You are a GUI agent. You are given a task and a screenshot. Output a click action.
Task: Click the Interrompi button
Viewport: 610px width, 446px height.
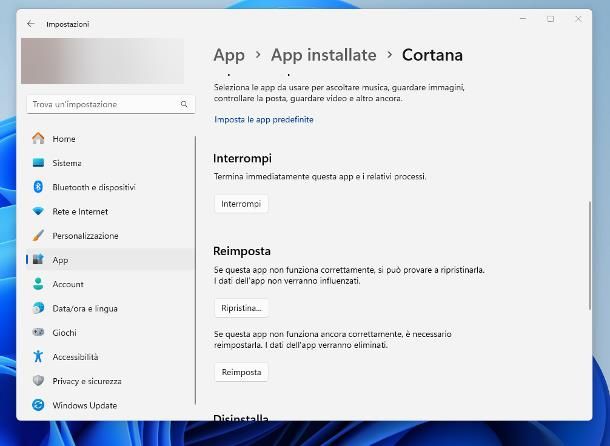pos(241,204)
